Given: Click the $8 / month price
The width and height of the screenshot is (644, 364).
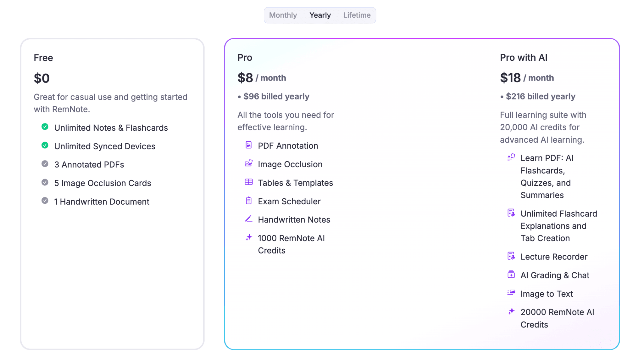Looking at the screenshot, I should (262, 78).
